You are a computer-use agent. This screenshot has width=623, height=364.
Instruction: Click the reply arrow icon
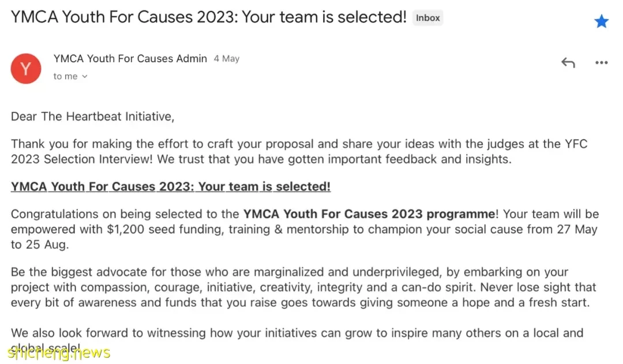(568, 62)
